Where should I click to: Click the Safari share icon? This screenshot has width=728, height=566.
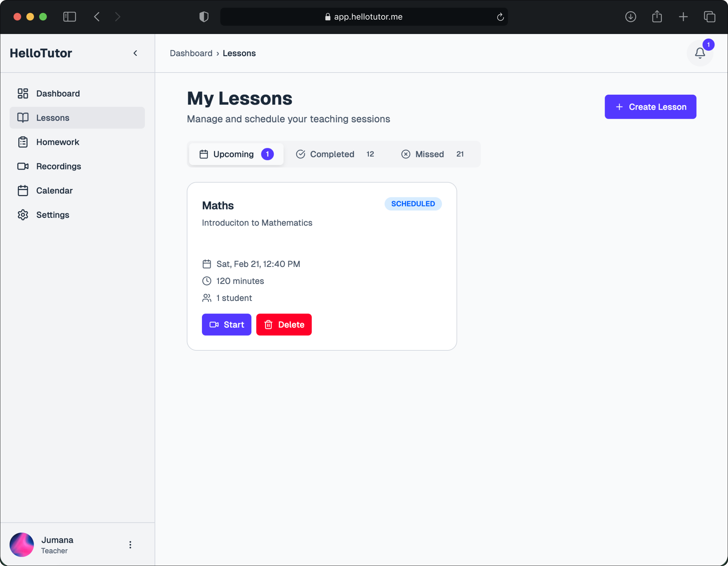pyautogui.click(x=657, y=17)
